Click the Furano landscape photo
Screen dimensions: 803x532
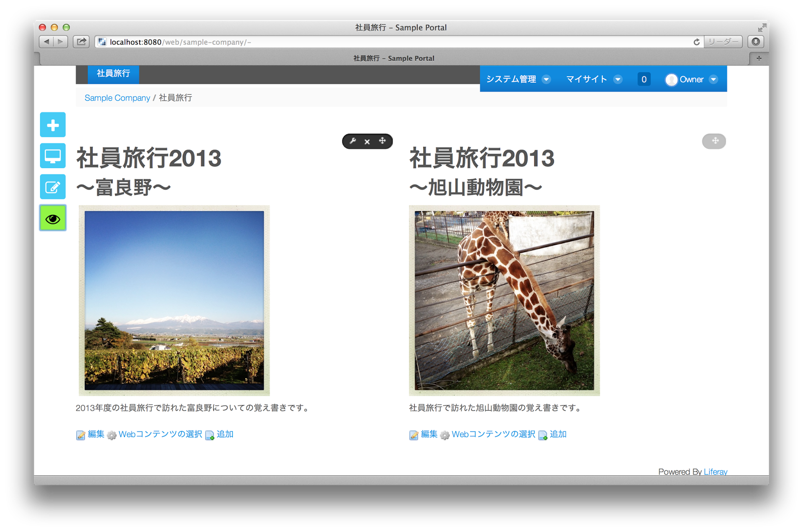[174, 300]
